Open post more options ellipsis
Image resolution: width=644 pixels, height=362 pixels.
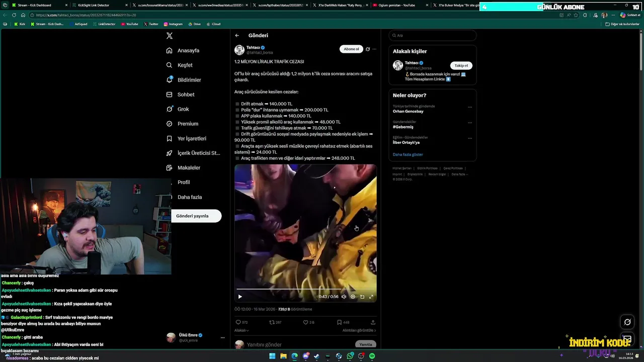374,49
